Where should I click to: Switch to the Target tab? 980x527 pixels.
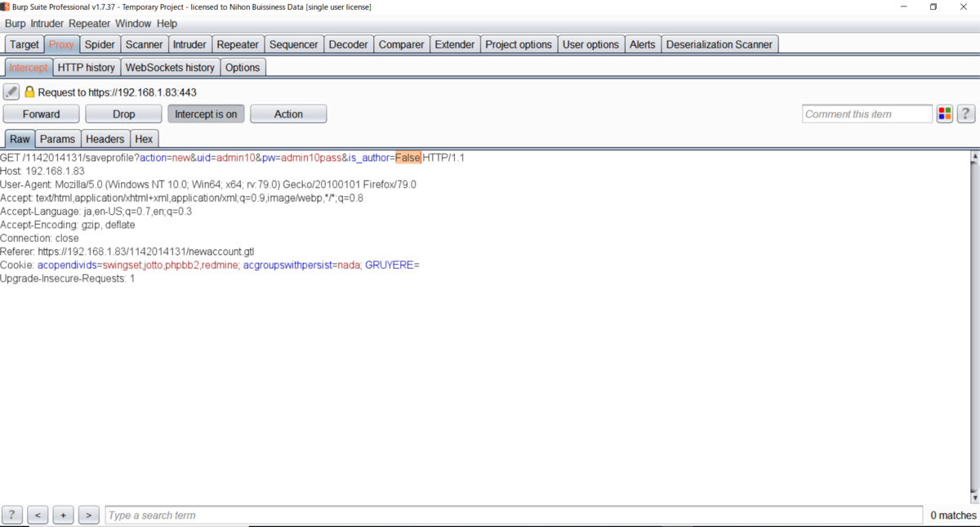(x=24, y=44)
